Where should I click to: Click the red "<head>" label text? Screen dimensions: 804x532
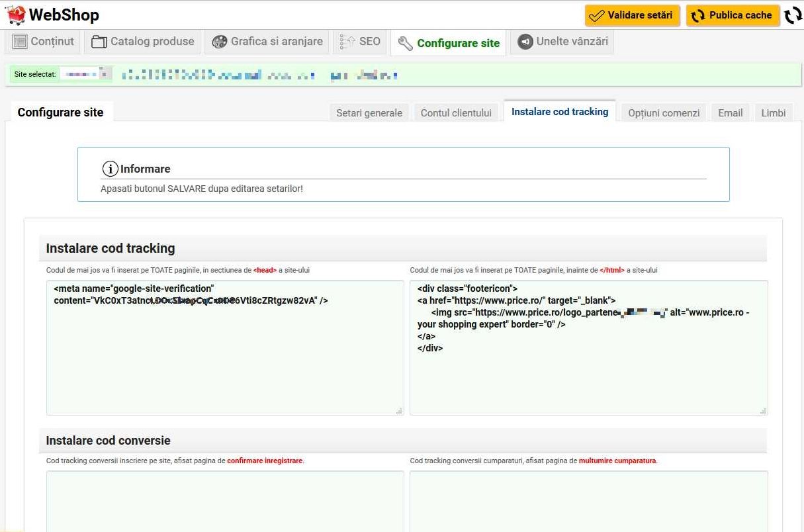[x=265, y=270]
